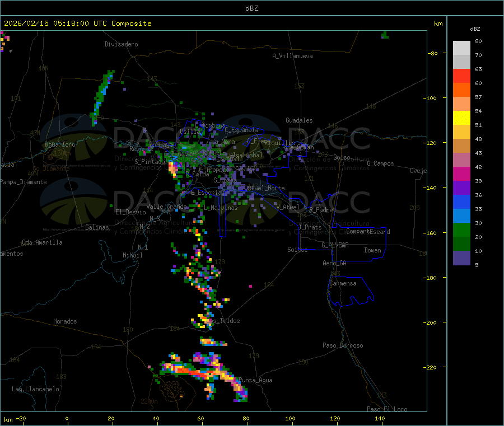Click the 2200m volcano elevation label

[149, 401]
